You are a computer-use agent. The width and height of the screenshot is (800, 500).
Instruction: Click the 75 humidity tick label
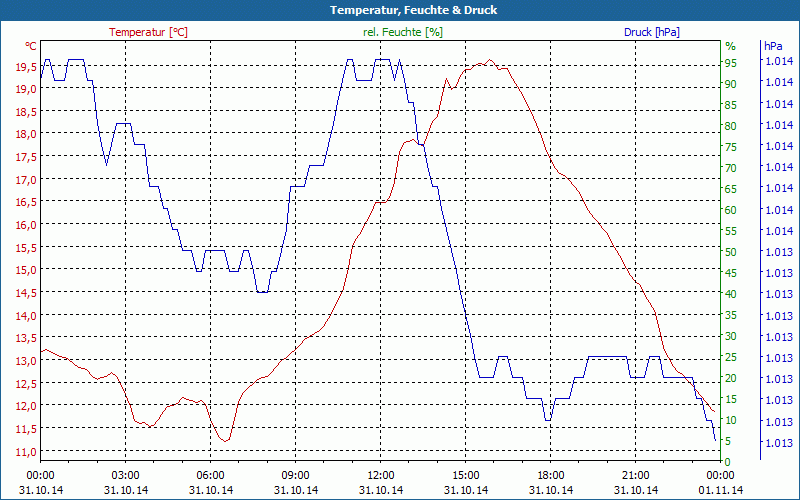731,147
